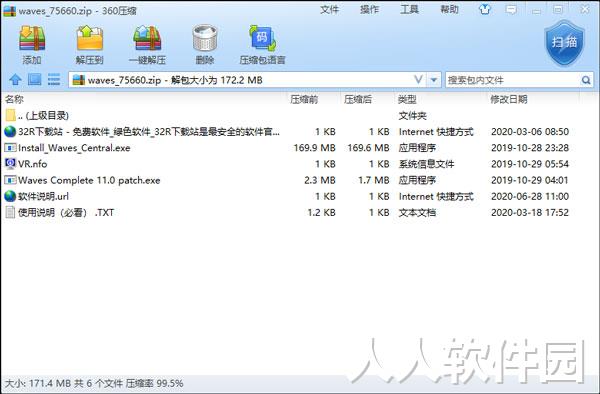This screenshot has width=600, height=394.
Task: Sort by the 修改日期 column header
Action: pyautogui.click(x=509, y=99)
